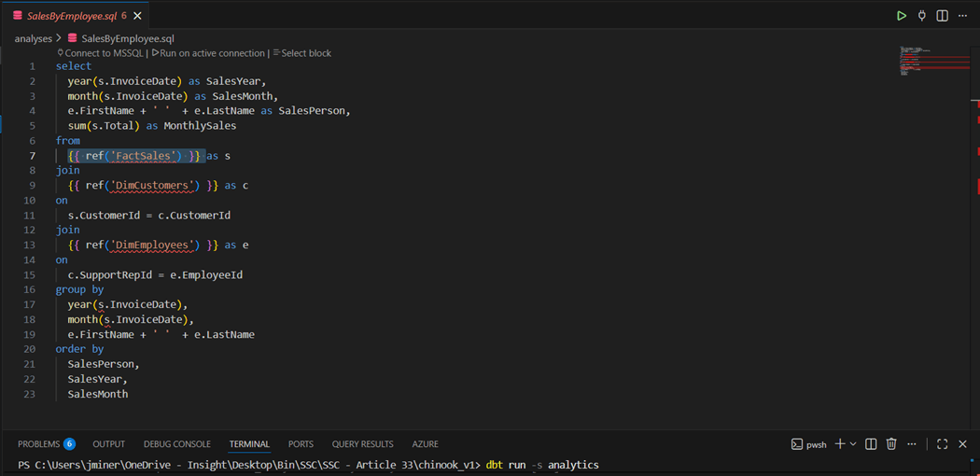
Task: Click line number 7 in gutter
Action: point(32,156)
